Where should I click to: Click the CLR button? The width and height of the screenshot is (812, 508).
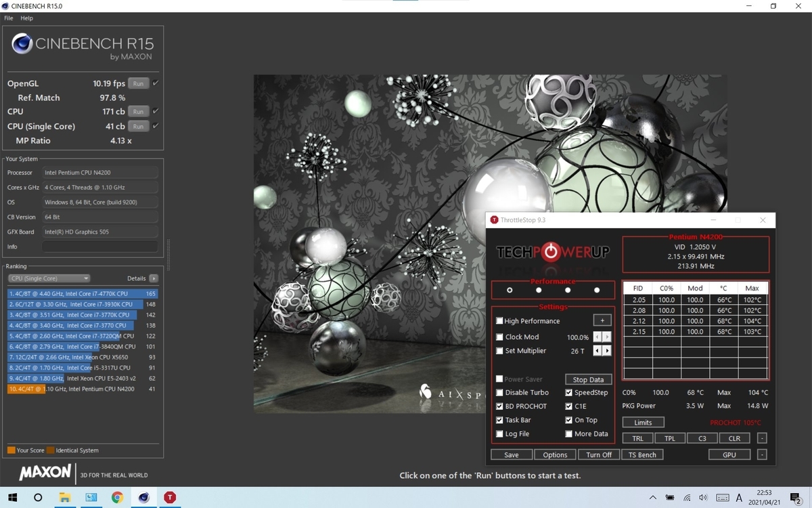735,438
